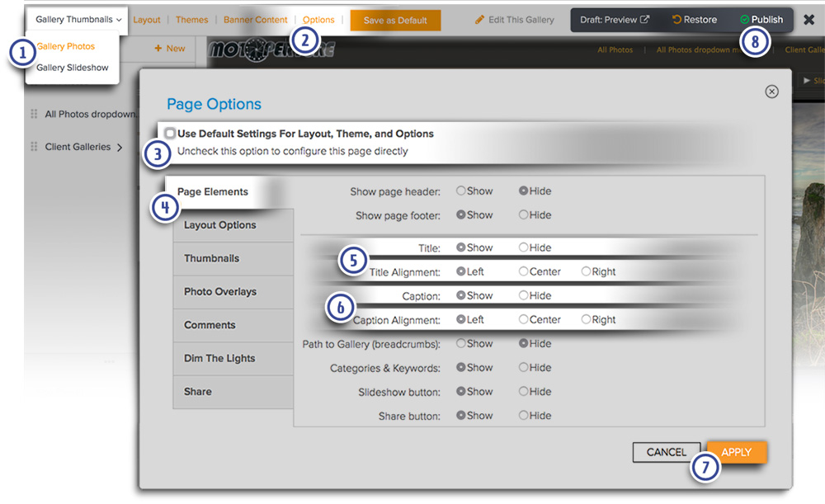The image size is (825, 504).
Task: Select Show for Categories & Keywords
Action: (x=461, y=367)
